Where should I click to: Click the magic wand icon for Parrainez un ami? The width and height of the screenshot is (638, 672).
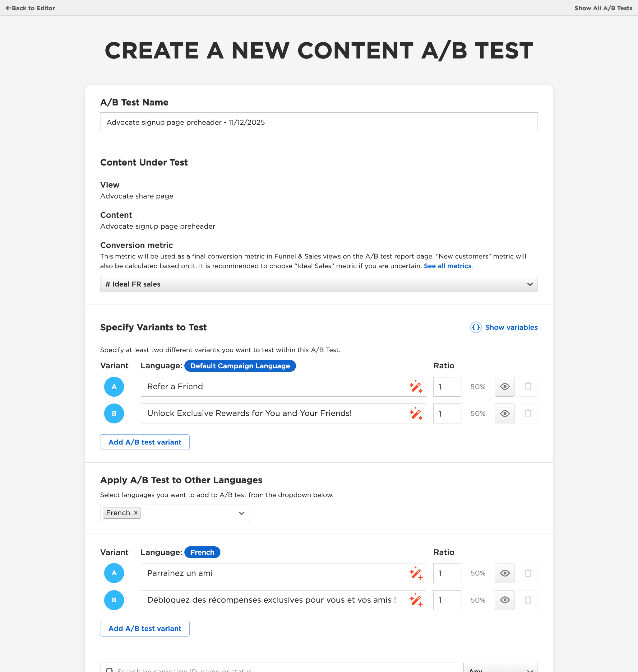click(x=416, y=573)
